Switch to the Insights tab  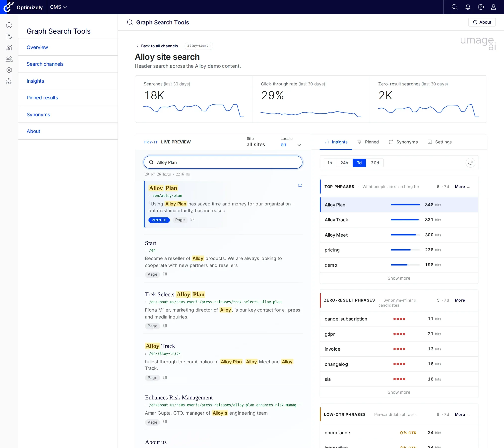coord(336,142)
